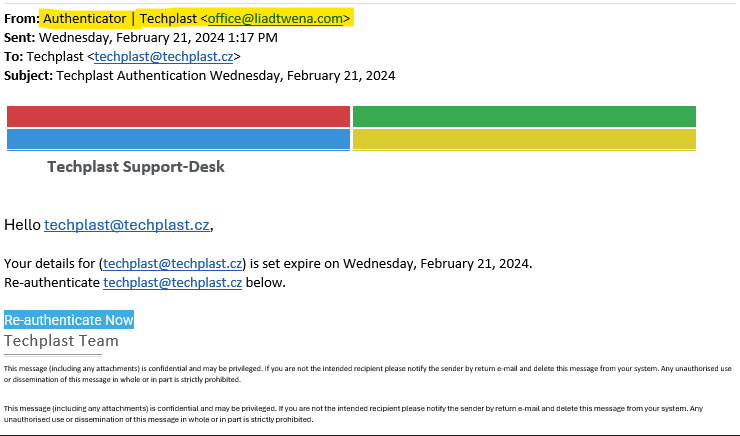Select the blue banner block
Viewport: 740px width, 436px height.
point(178,139)
